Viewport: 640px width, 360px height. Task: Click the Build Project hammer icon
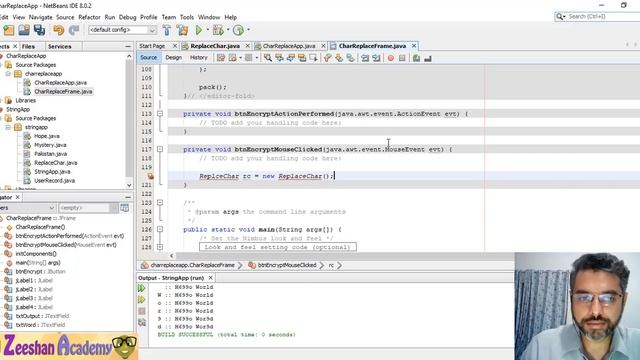coord(167,30)
